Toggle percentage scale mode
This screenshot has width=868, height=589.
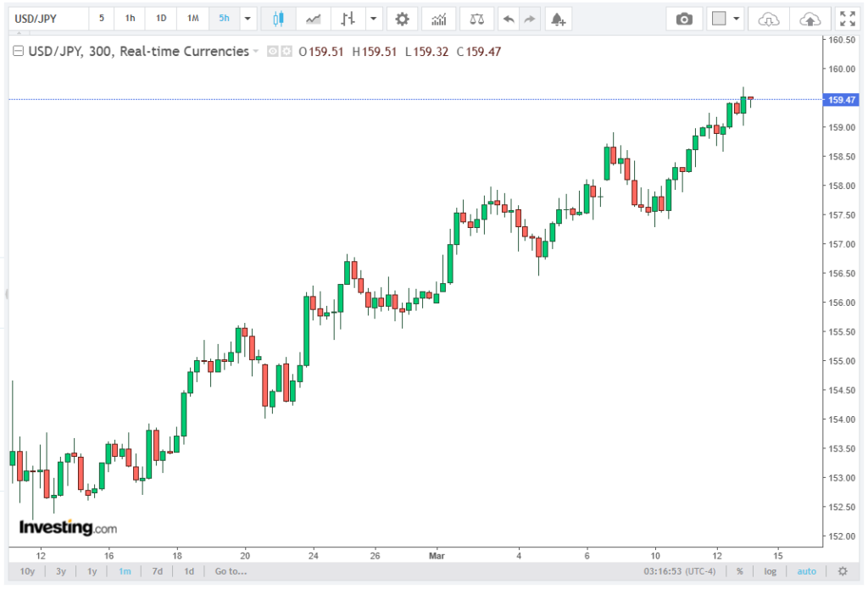tap(740, 571)
